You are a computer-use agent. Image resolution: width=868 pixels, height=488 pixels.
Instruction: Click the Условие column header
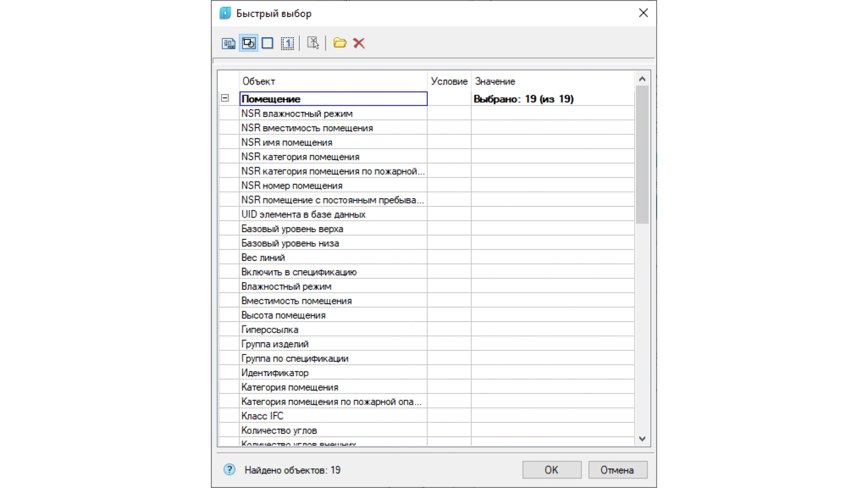pyautogui.click(x=449, y=81)
